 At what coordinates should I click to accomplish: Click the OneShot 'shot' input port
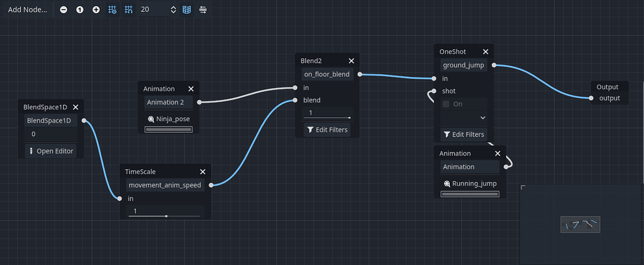pyautogui.click(x=434, y=91)
